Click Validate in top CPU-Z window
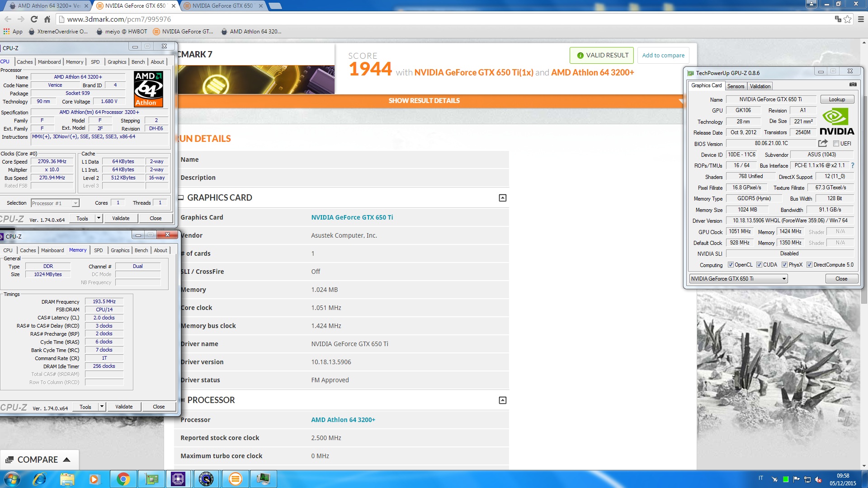This screenshot has height=488, width=868. pos(121,218)
